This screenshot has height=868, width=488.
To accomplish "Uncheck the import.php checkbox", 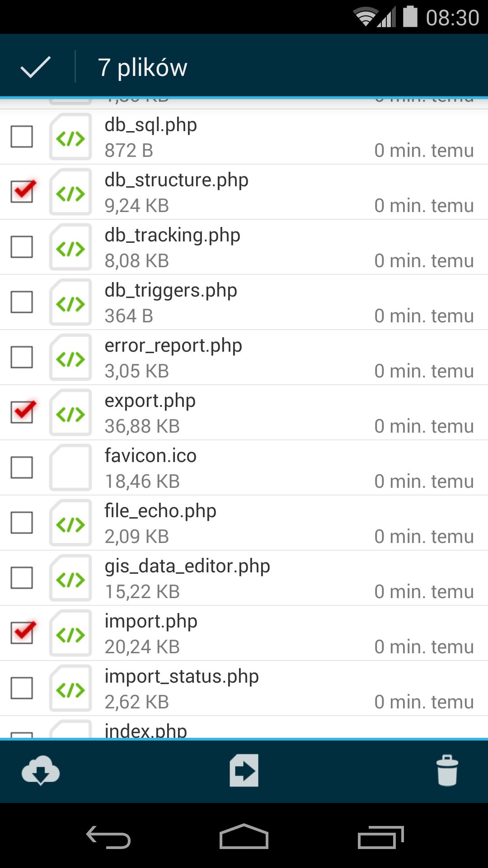I will 23,632.
